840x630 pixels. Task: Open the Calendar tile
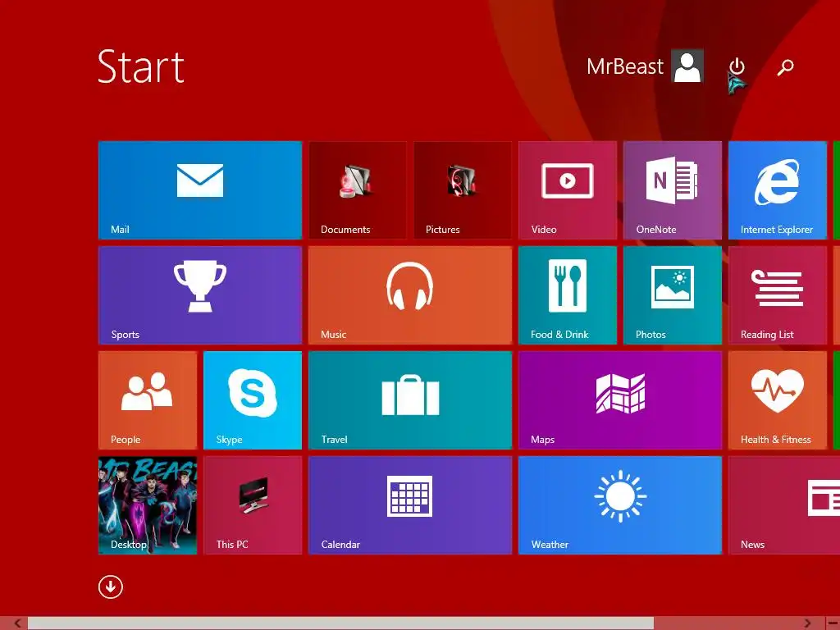click(x=410, y=505)
